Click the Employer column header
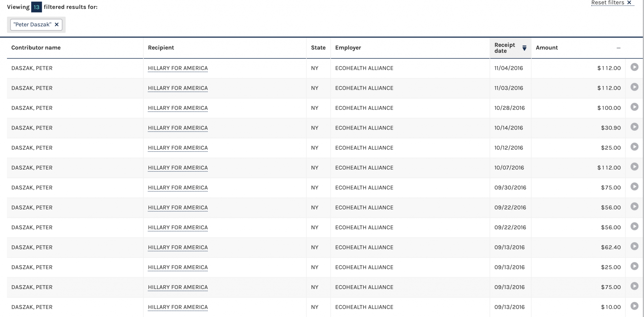The height and width of the screenshot is (317, 644). 348,48
